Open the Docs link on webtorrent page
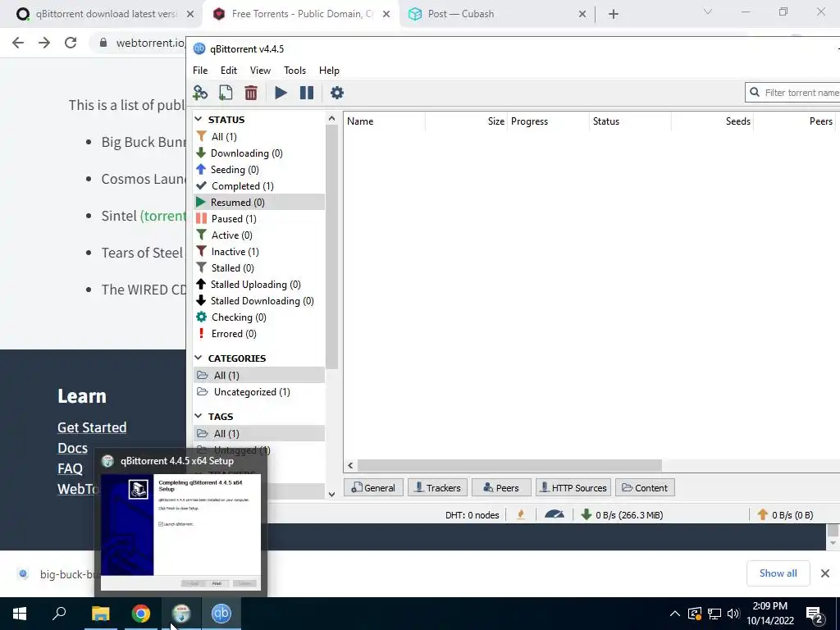The width and height of the screenshot is (840, 630). pyautogui.click(x=72, y=448)
